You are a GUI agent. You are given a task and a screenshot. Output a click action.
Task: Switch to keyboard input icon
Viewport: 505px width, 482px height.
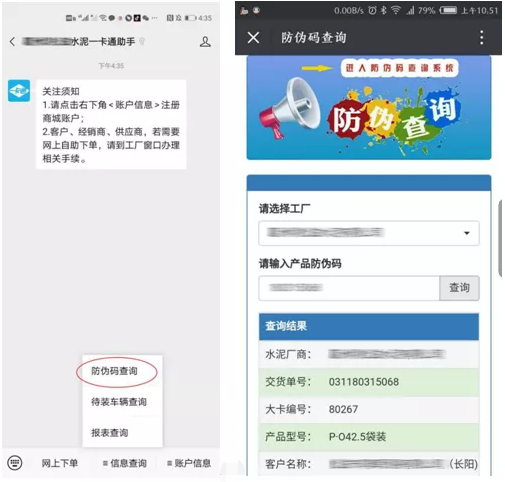pyautogui.click(x=15, y=463)
